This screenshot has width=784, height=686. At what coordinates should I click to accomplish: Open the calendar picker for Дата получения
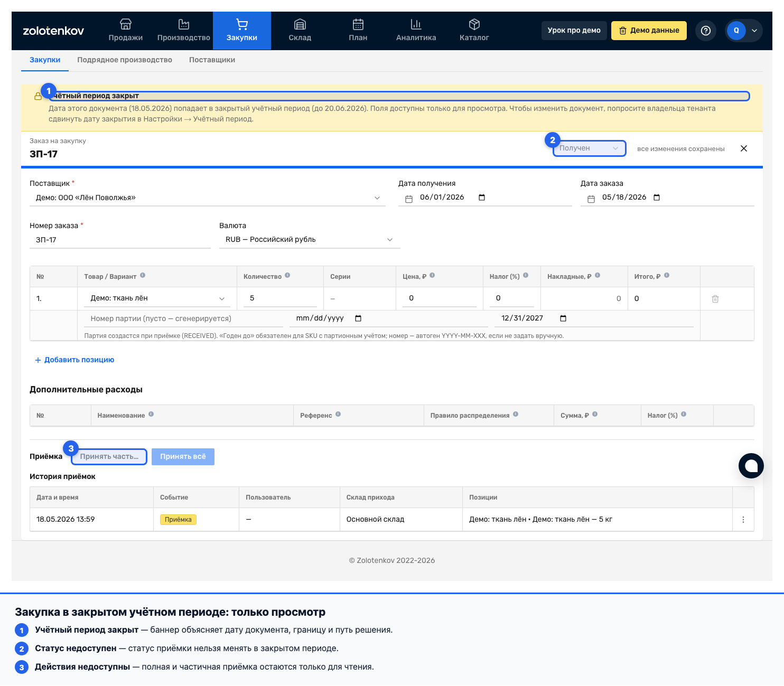coord(482,198)
